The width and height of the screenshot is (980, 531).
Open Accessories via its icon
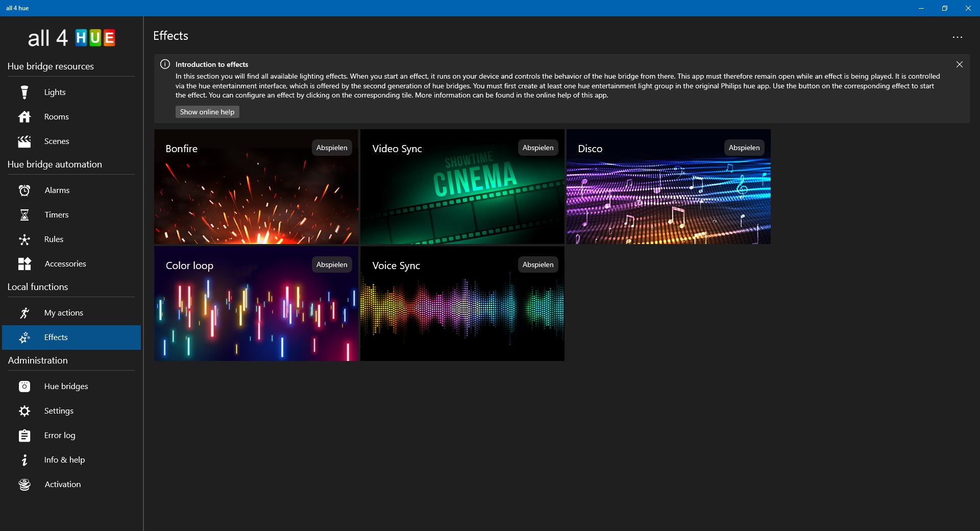tap(24, 263)
